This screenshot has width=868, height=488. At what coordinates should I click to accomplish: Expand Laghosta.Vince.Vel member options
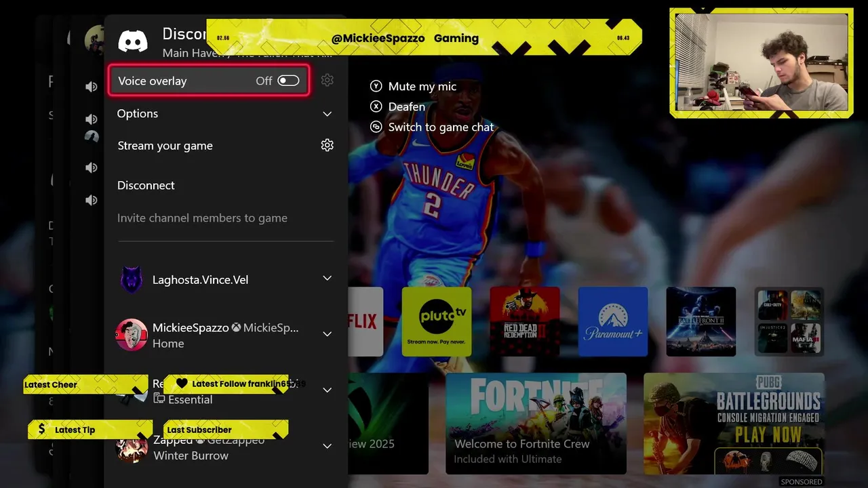click(x=327, y=279)
